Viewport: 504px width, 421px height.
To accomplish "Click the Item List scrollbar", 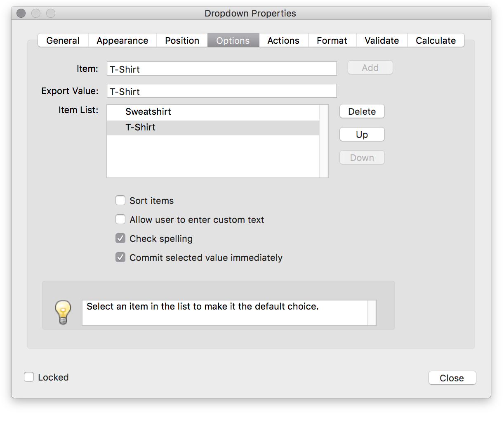I will pyautogui.click(x=324, y=140).
